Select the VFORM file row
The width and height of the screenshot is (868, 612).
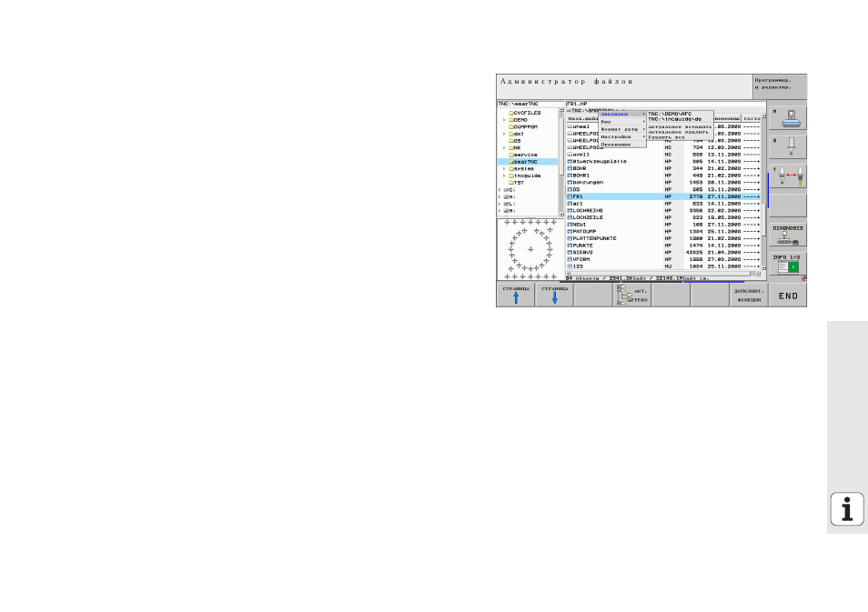coord(663,259)
